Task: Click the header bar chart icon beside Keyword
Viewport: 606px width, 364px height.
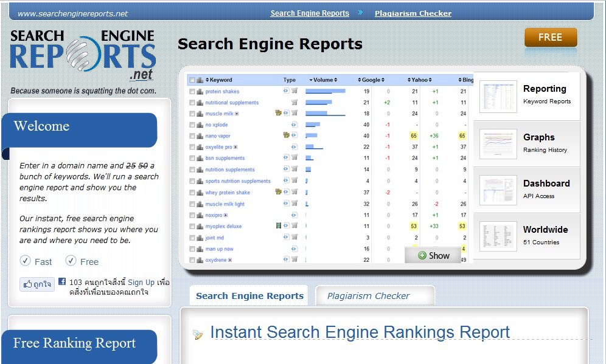Action: (x=200, y=80)
